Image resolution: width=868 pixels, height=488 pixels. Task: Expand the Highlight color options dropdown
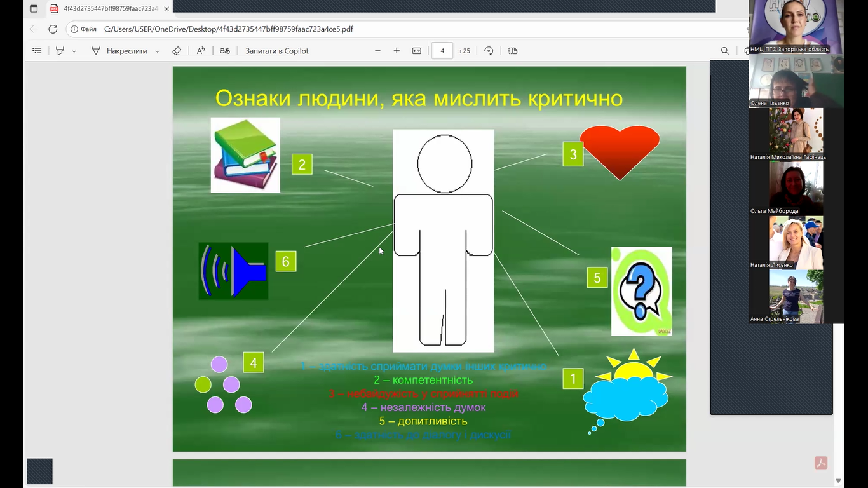[74, 51]
